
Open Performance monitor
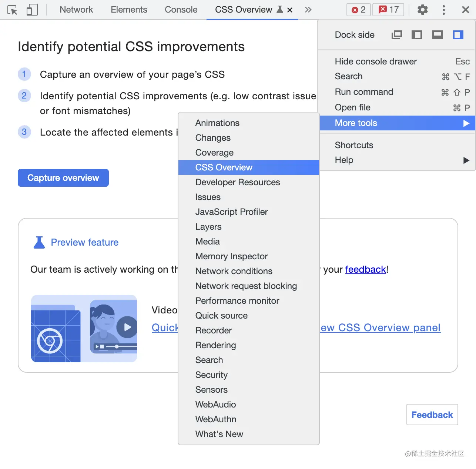[x=248, y=301]
